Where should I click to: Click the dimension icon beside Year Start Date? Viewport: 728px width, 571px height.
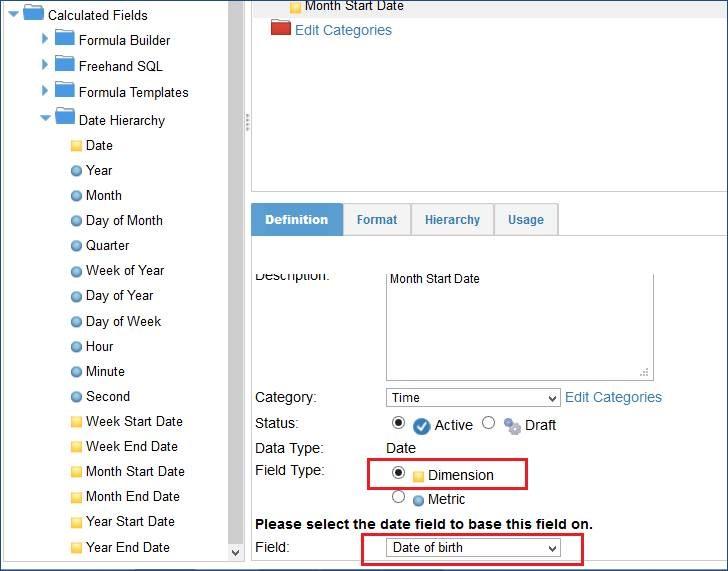pyautogui.click(x=76, y=522)
